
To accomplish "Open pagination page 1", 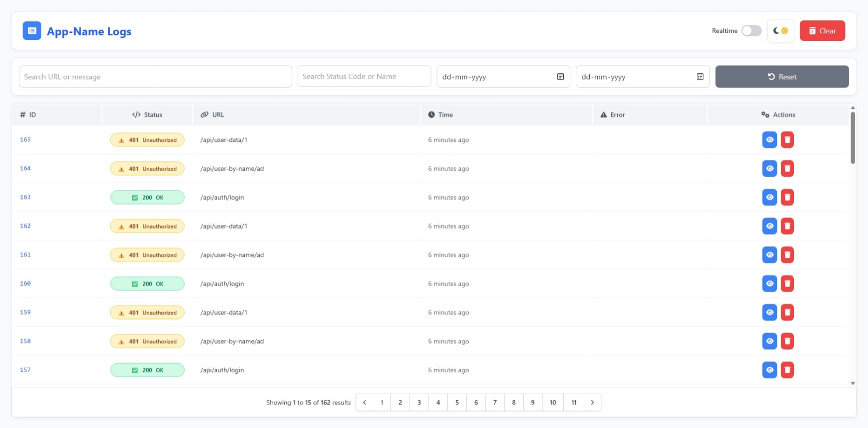I will coord(382,403).
